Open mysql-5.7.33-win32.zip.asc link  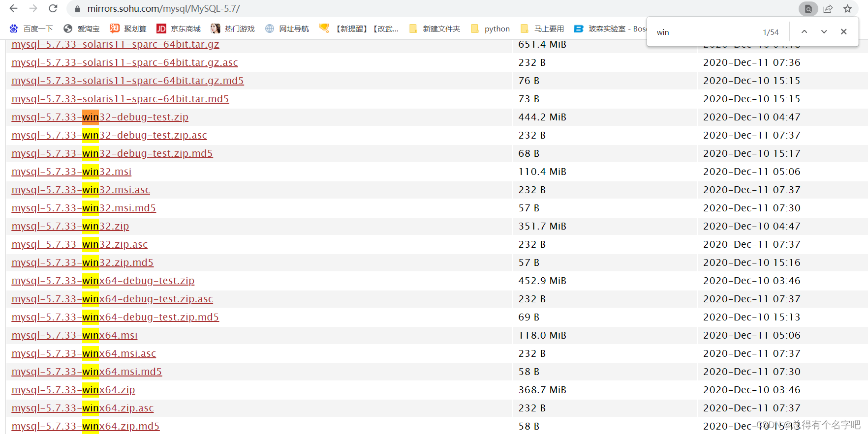tap(79, 244)
